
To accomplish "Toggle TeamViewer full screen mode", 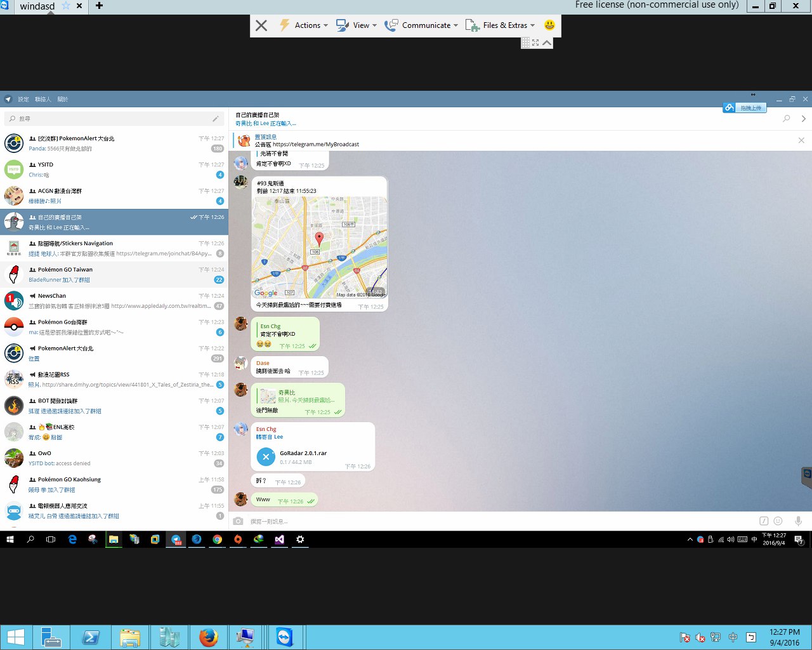I will [535, 43].
